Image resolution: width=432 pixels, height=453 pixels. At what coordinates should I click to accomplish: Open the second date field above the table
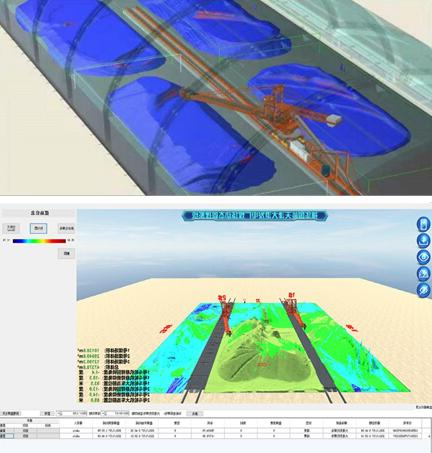coord(115,413)
